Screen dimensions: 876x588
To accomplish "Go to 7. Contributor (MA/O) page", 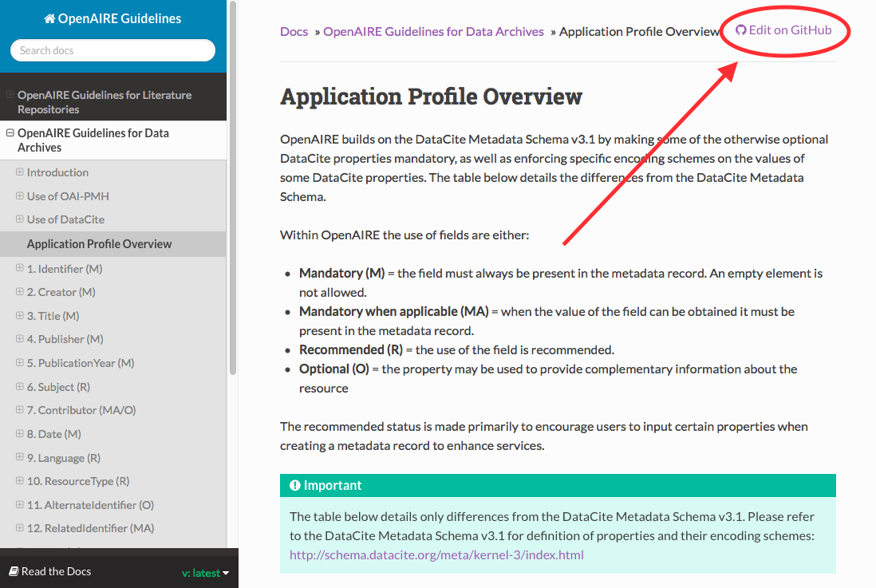I will (x=81, y=410).
